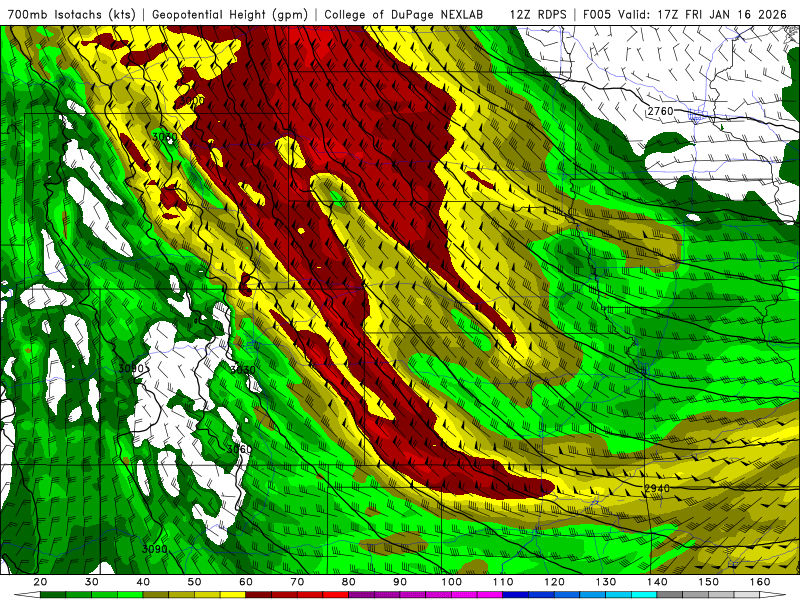The width and height of the screenshot is (800, 600).
Task: Click the legend value 50
Action: click(x=194, y=582)
